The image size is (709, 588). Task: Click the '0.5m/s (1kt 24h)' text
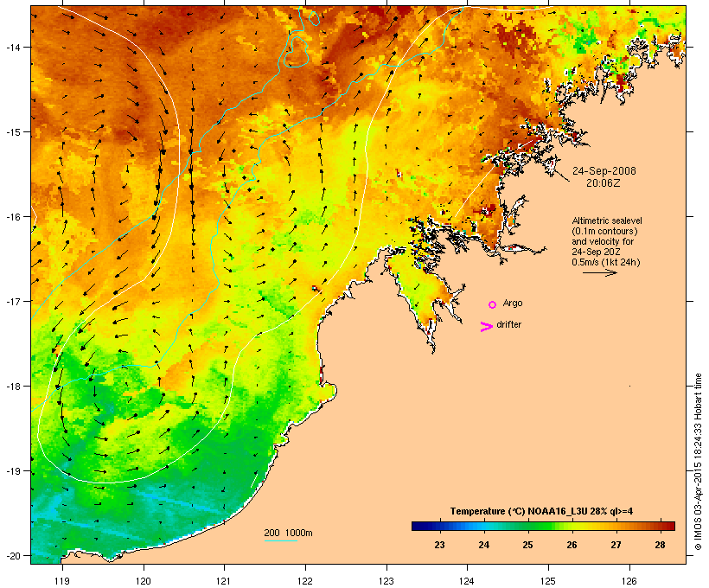pos(606,262)
